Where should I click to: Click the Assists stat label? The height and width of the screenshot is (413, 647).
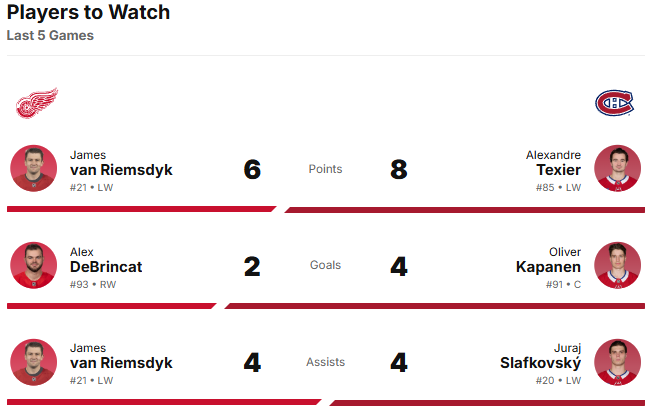point(325,363)
